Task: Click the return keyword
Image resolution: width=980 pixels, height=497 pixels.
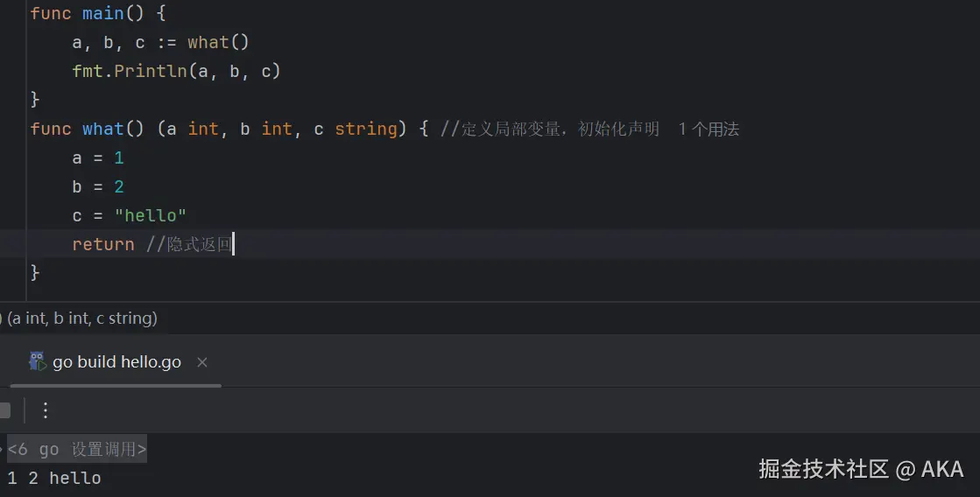Action: (103, 245)
